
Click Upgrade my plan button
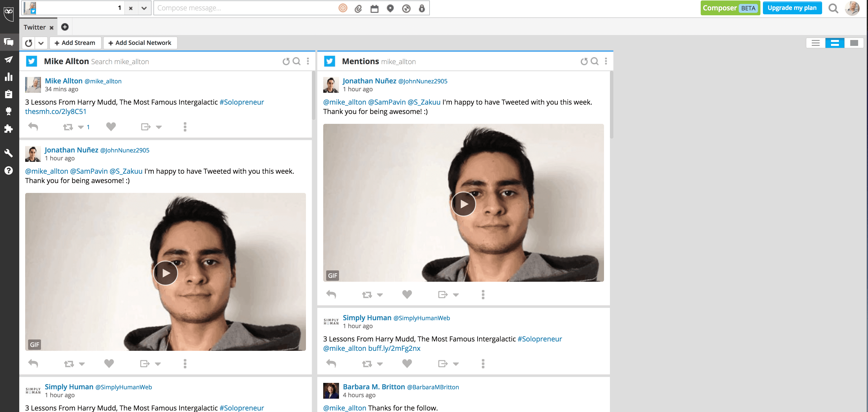(792, 8)
